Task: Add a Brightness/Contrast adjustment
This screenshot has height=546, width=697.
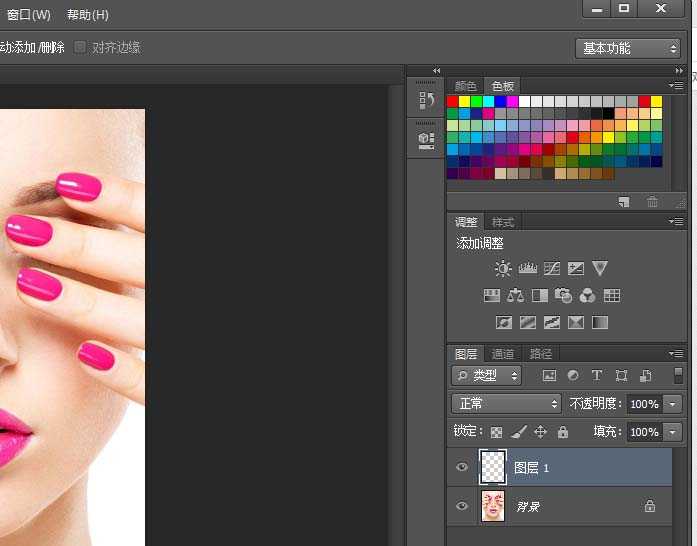Action: 503,269
